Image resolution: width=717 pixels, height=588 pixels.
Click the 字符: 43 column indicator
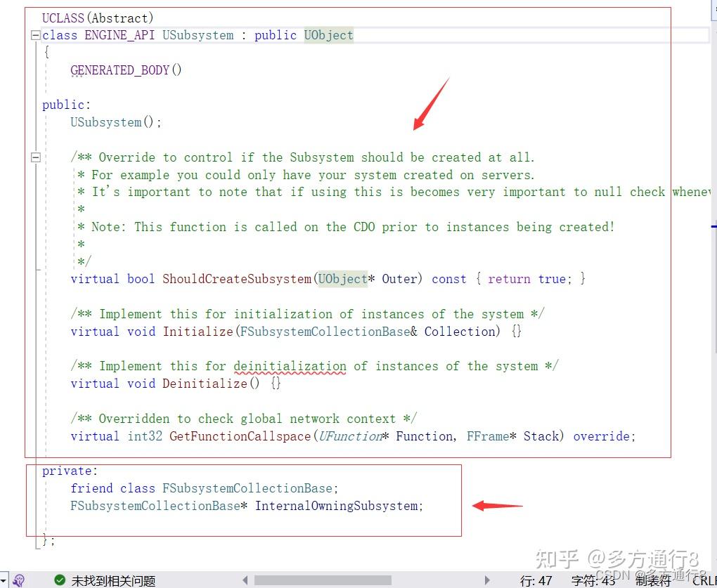pos(593,581)
